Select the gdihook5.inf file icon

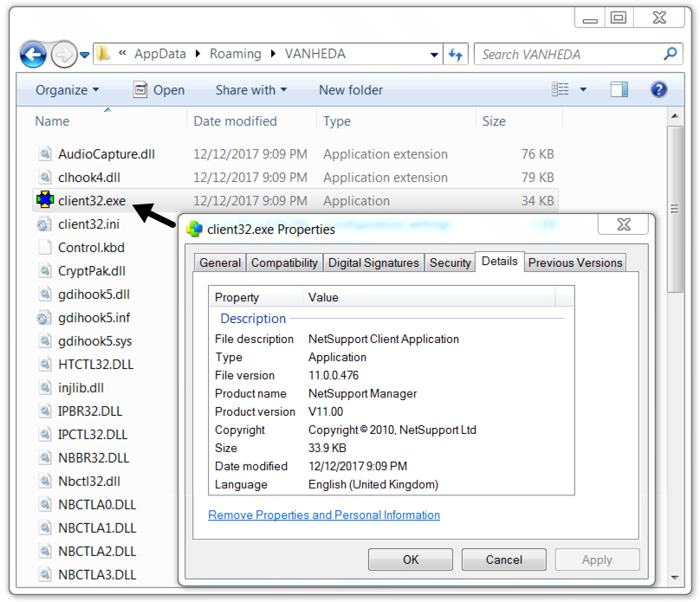coord(43,317)
